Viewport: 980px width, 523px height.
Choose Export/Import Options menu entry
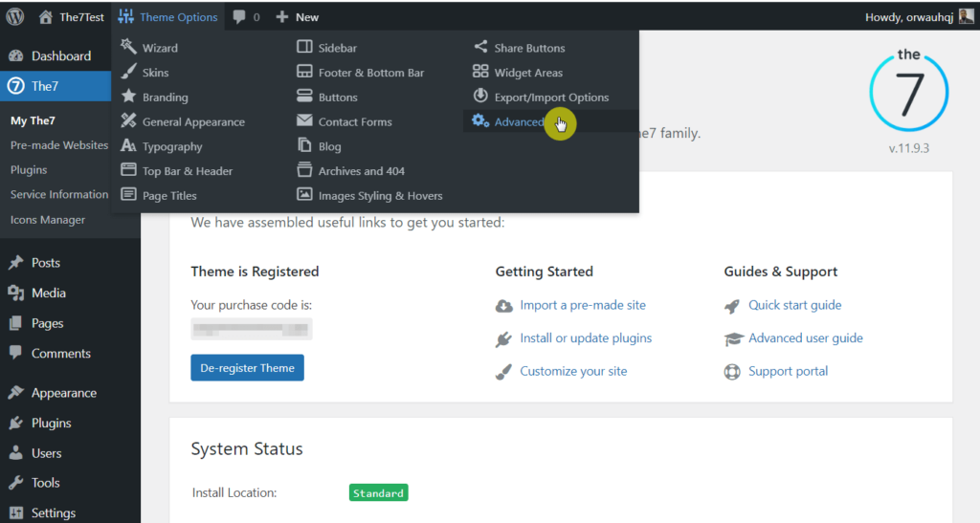point(551,98)
